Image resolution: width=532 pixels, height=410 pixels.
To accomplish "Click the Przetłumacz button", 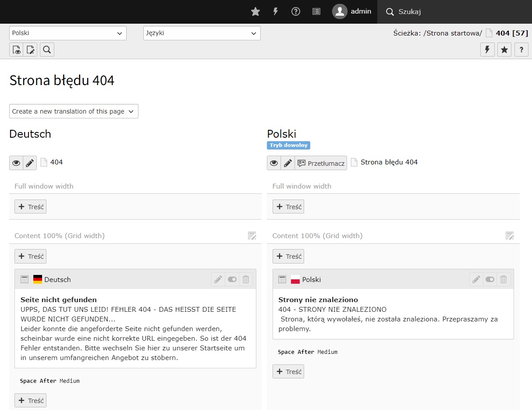I will click(x=321, y=163).
